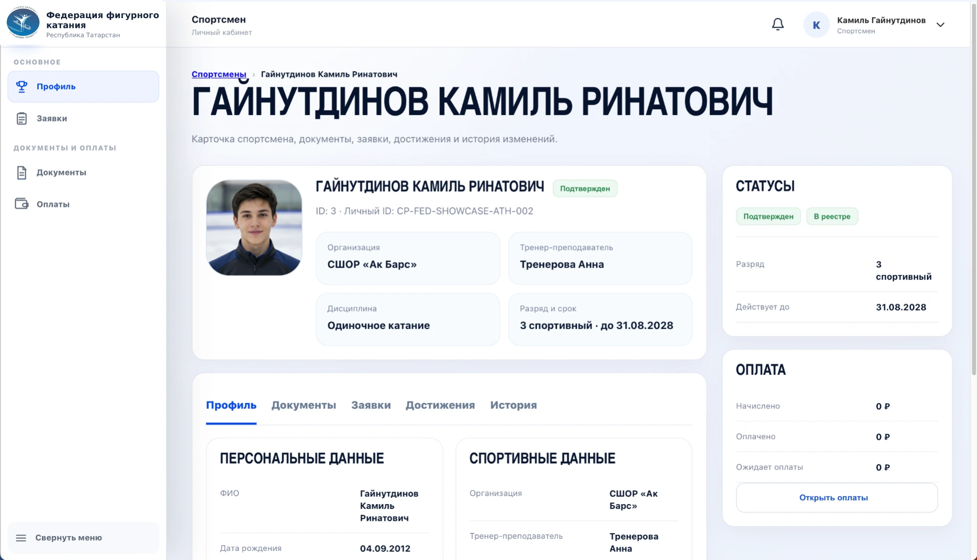Image resolution: width=977 pixels, height=560 pixels.
Task: Click the Организация card СШОР «Ак Барс»
Action: [408, 258]
